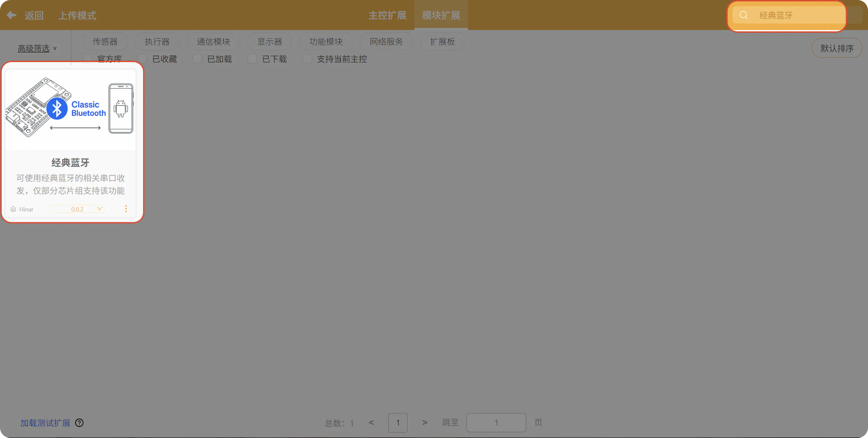The width and height of the screenshot is (868, 438).
Task: Click the 加载测试扩展 link
Action: [45, 423]
